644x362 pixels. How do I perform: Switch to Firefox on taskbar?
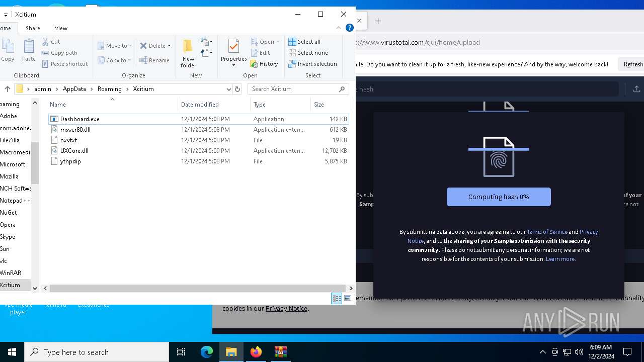coord(256,352)
